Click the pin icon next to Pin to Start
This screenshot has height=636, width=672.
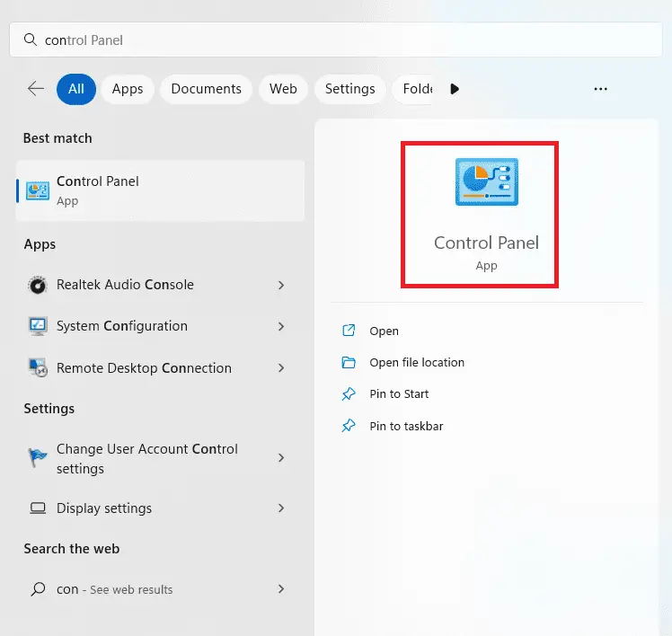point(349,393)
